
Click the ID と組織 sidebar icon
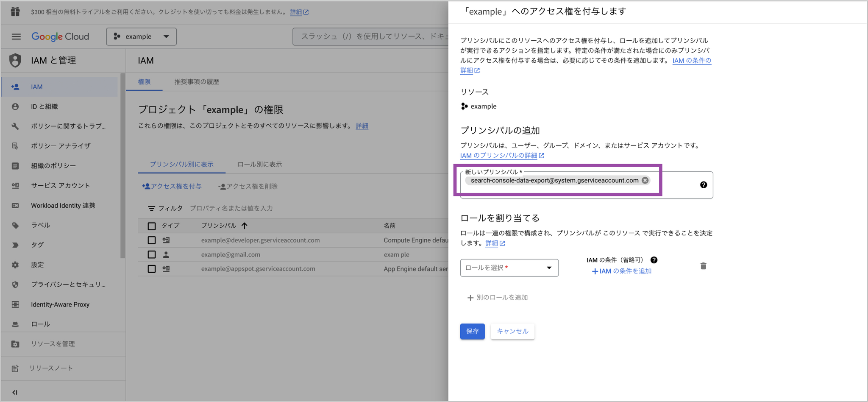point(15,106)
